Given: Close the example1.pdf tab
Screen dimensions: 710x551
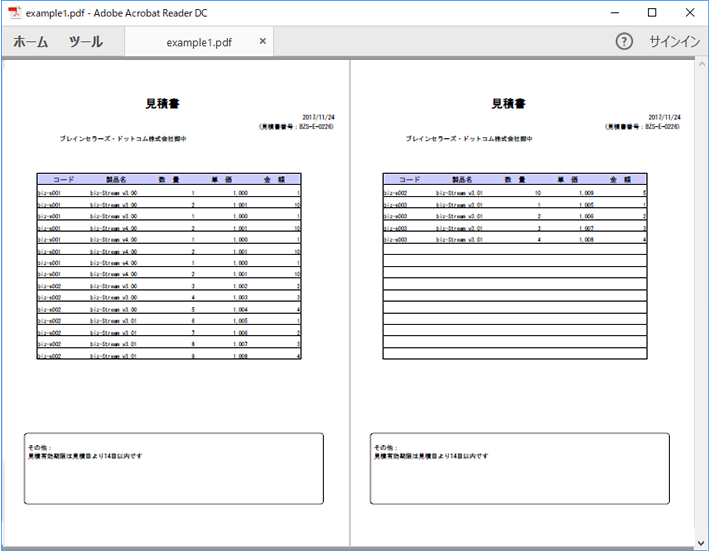Looking at the screenshot, I should click(x=263, y=41).
